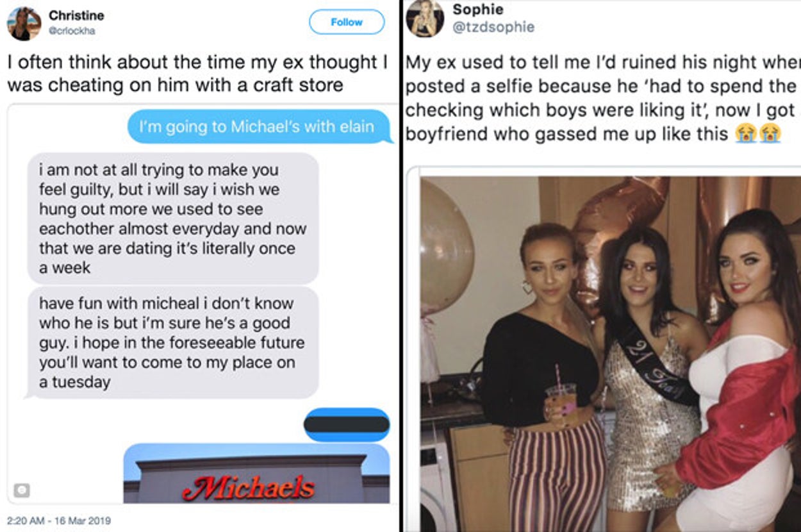Click the redacted black bar message bubble
The width and height of the screenshot is (801, 532).
[347, 424]
